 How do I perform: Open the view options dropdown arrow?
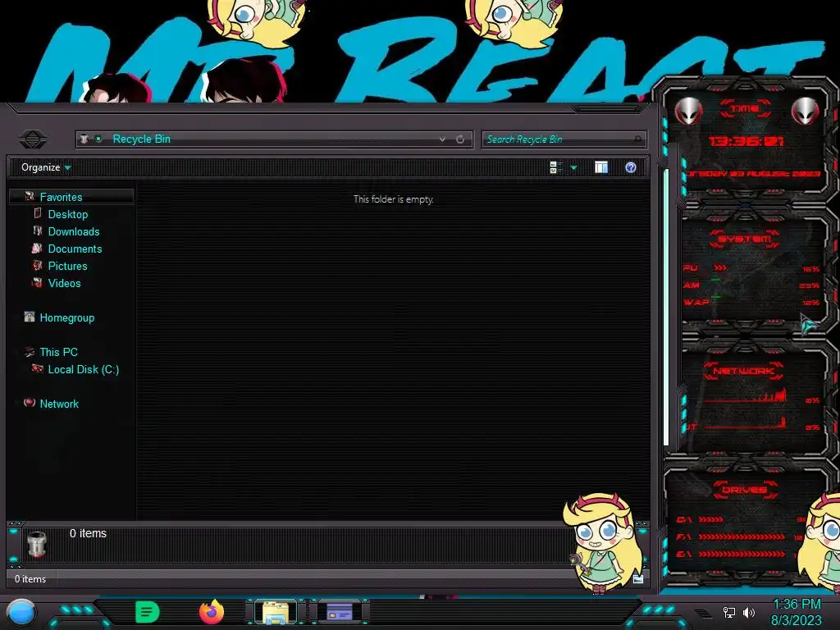tap(573, 168)
